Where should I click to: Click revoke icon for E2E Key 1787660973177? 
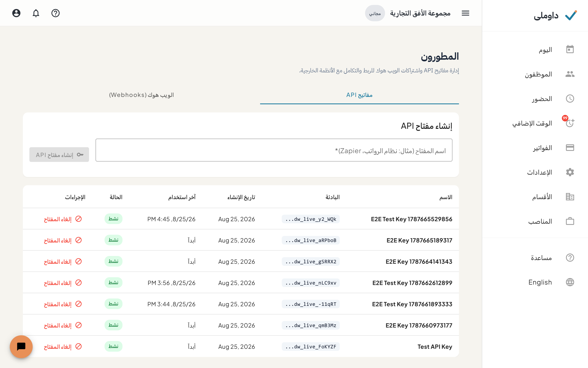click(x=78, y=325)
